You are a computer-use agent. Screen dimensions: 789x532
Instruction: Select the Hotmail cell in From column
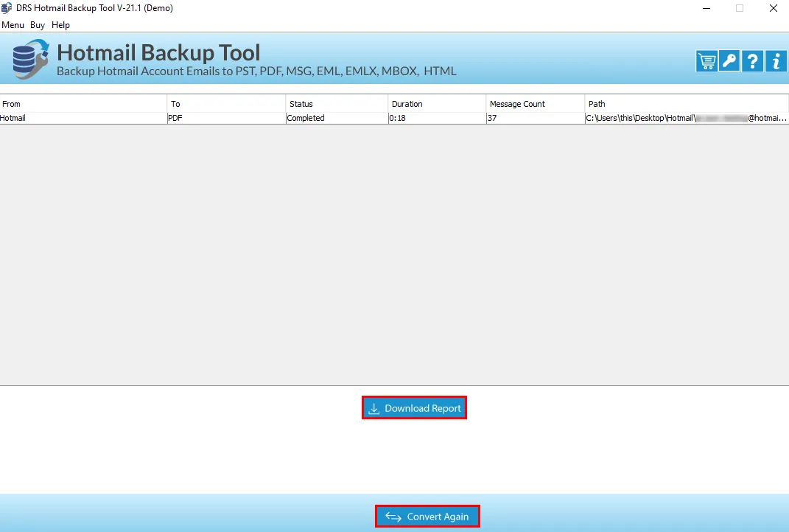coord(83,118)
